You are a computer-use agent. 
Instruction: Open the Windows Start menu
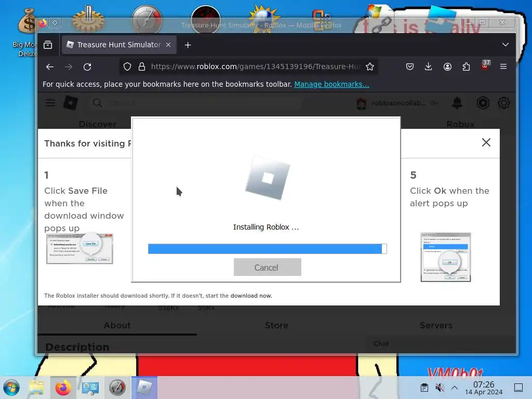[11, 388]
